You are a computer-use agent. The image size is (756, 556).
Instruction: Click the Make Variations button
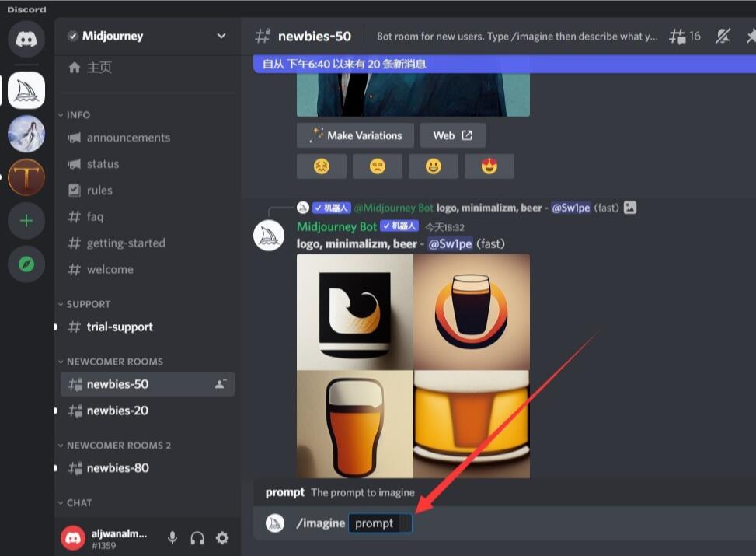[x=356, y=135]
